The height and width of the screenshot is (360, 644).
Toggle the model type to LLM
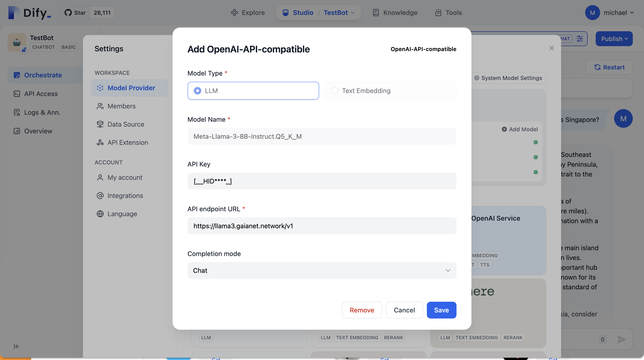tap(197, 90)
